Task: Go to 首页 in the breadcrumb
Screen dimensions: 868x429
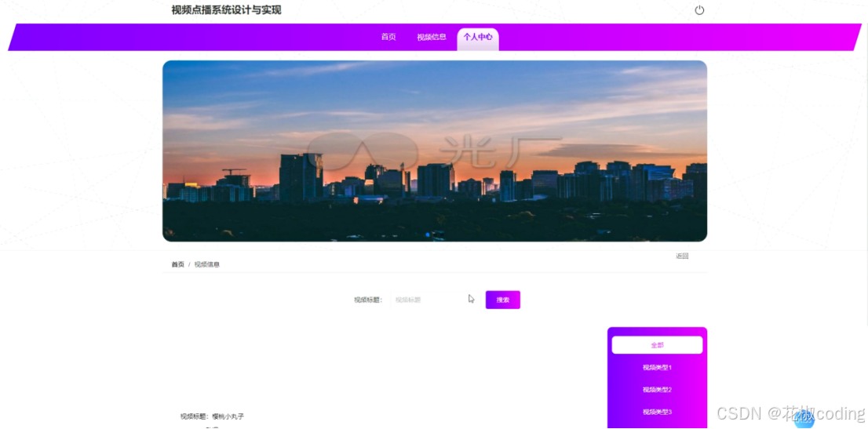Action: (x=177, y=264)
